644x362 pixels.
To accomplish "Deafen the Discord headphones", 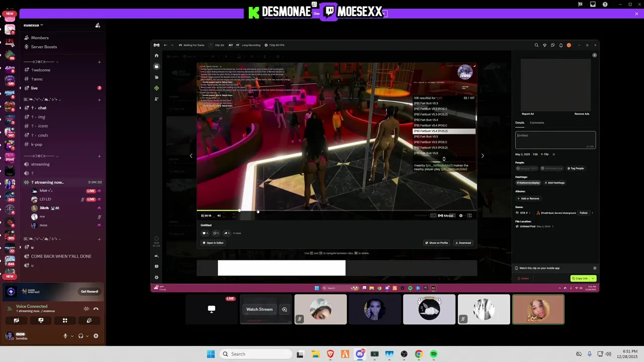I will pos(80,336).
